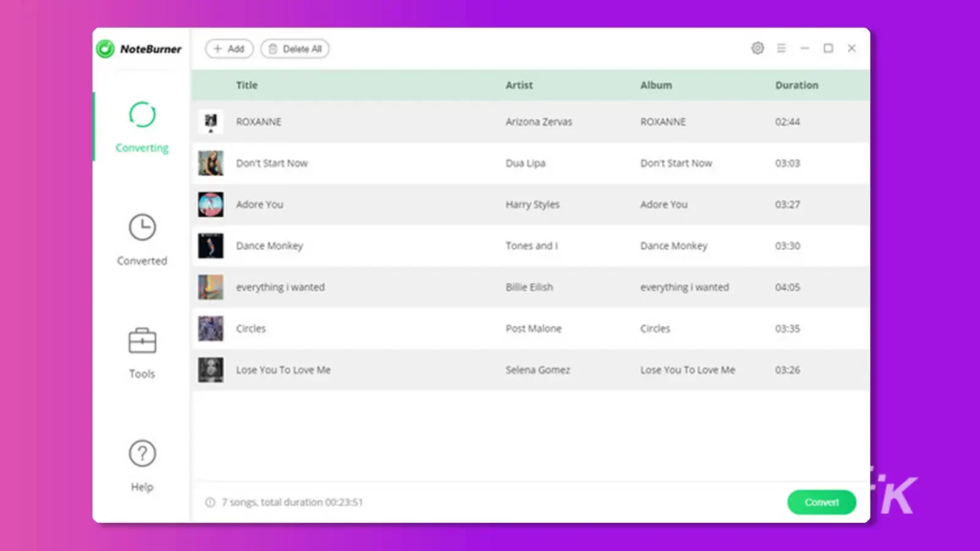Click the Duration column header
This screenshot has width=980, height=551.
coord(796,85)
